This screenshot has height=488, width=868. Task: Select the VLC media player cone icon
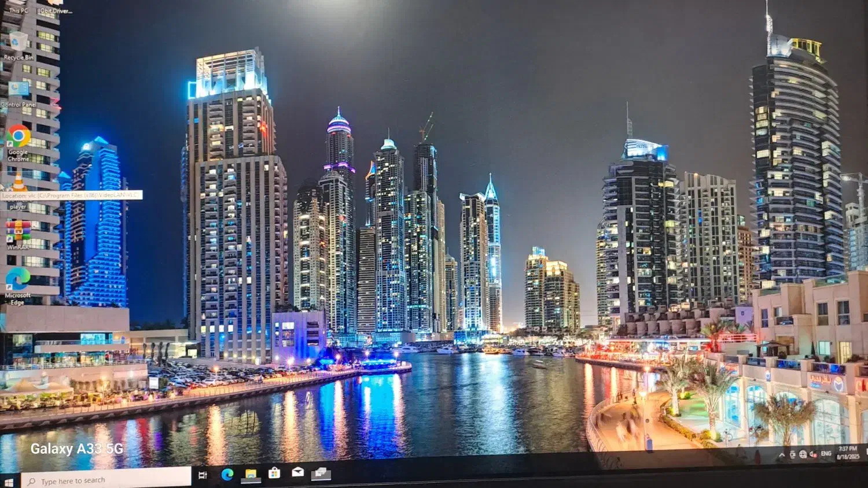pos(19,182)
